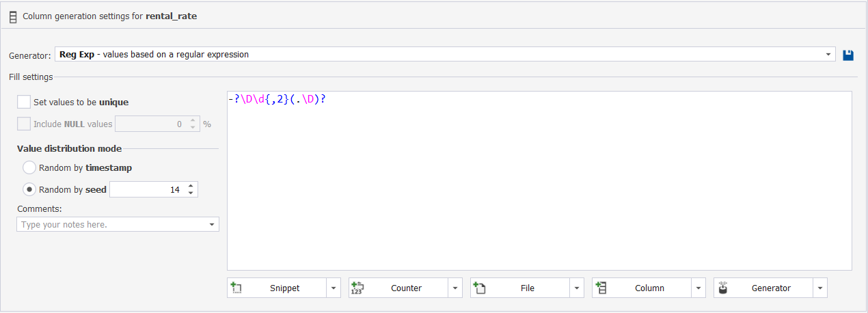Click the save generator floppy disk icon
This screenshot has height=313, width=868.
pos(848,55)
